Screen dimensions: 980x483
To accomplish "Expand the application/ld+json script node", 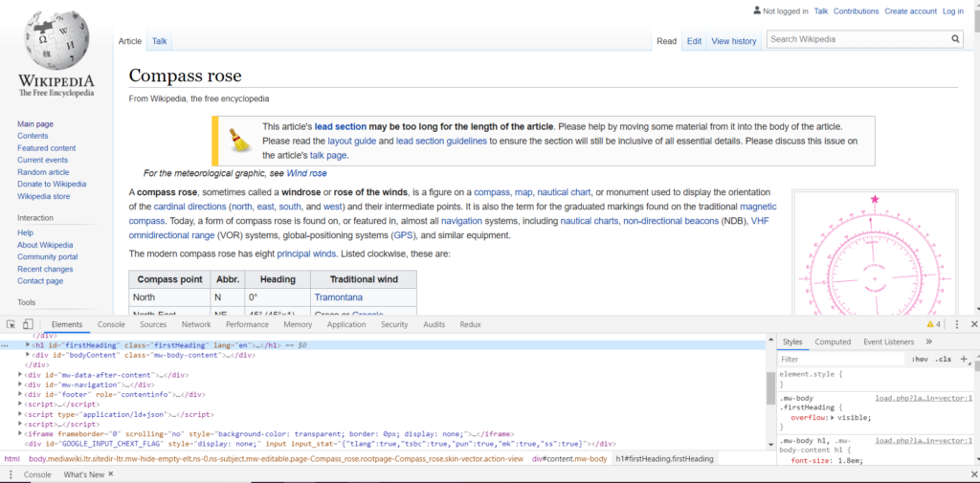I will coord(20,414).
